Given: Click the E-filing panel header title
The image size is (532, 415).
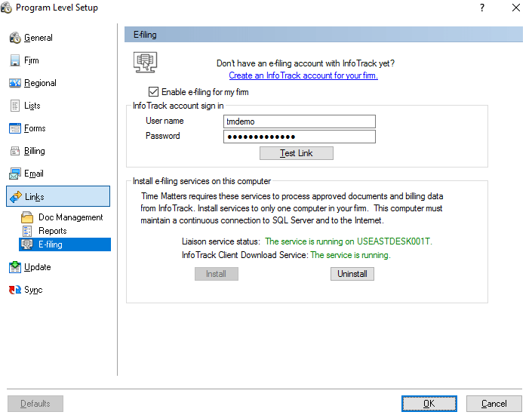Looking at the screenshot, I should [145, 35].
